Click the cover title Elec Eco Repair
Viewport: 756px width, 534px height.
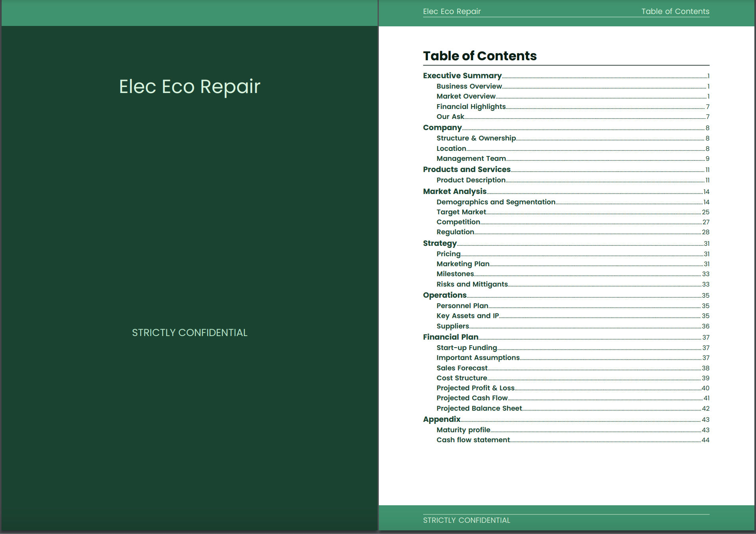pos(190,87)
